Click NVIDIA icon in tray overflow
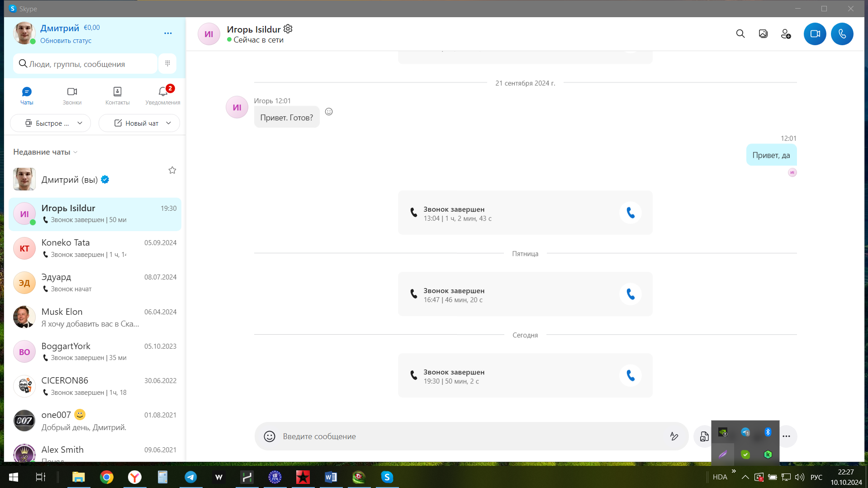This screenshot has width=868, height=488. 723,432
